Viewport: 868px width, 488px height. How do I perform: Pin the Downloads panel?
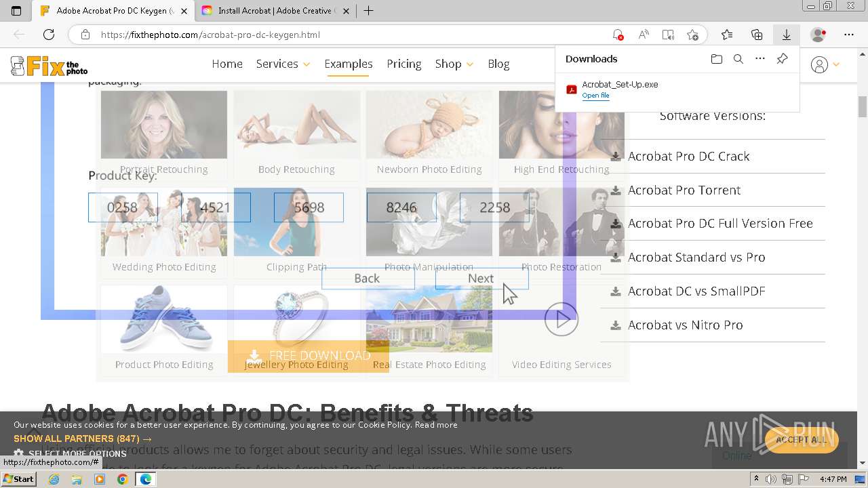[782, 59]
